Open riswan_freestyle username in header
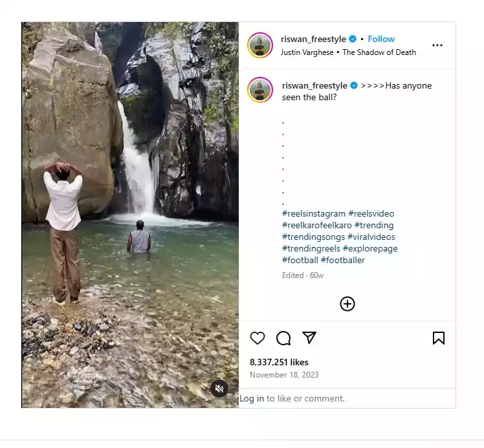 click(313, 39)
